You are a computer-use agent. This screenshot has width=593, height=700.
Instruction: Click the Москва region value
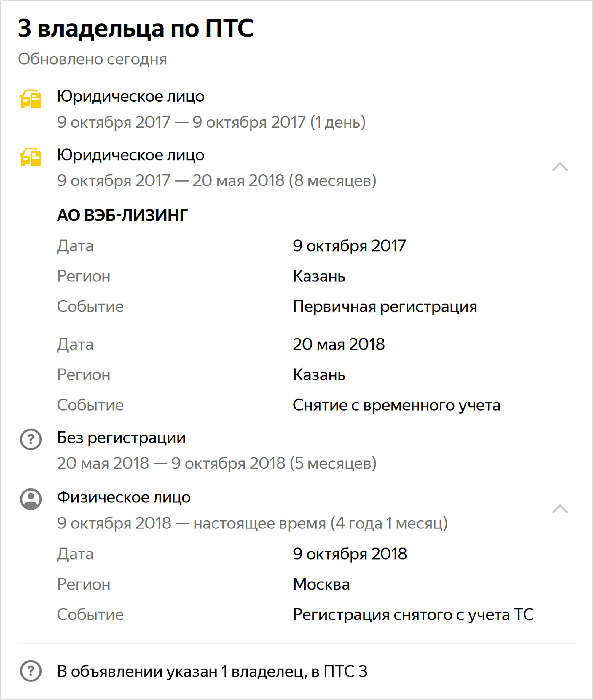click(x=321, y=584)
